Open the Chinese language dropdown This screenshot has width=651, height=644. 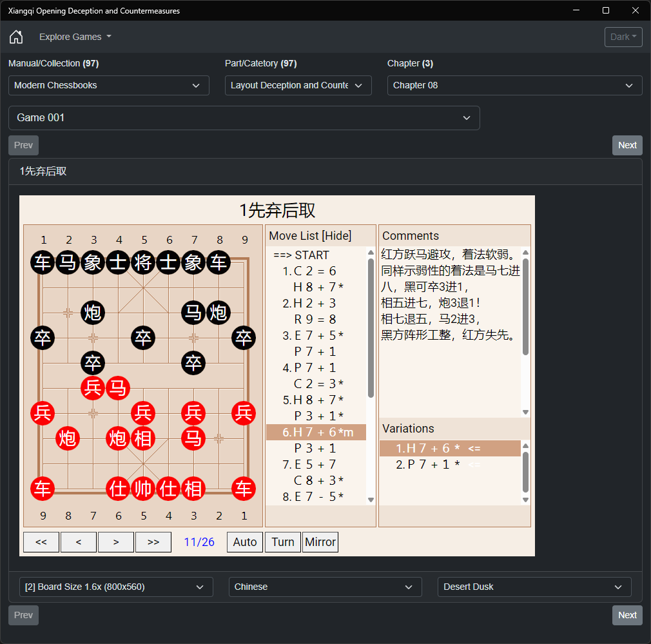click(x=325, y=587)
